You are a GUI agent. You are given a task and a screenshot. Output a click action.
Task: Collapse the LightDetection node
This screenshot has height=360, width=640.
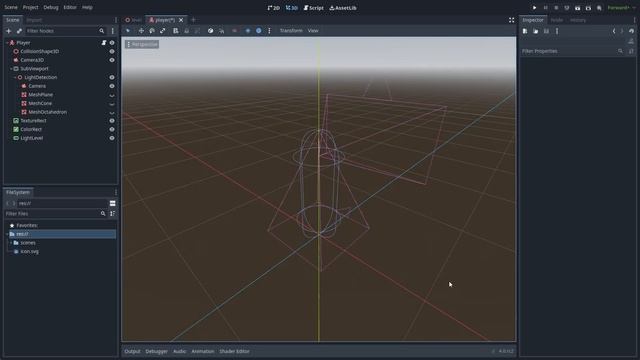[15, 77]
